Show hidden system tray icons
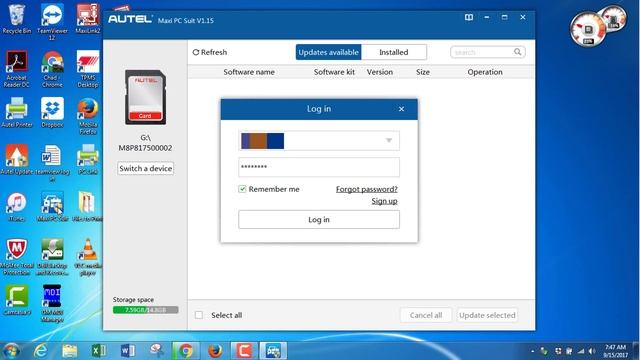 (x=532, y=351)
